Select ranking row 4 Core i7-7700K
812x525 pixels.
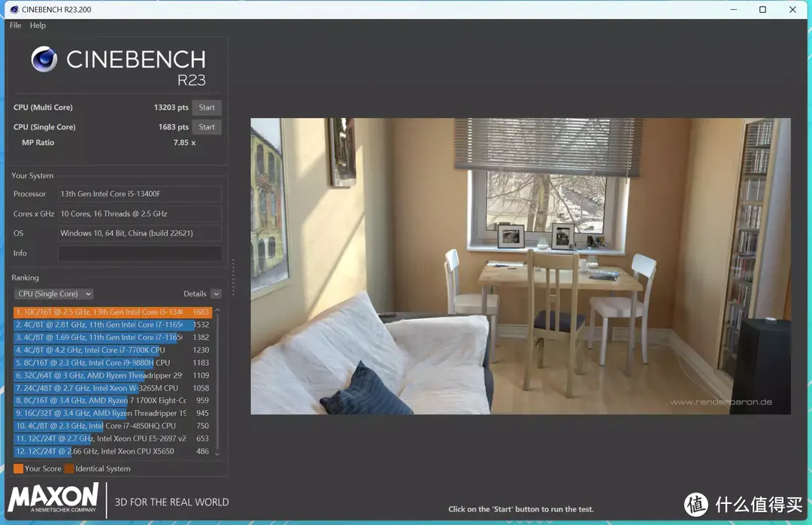point(113,351)
